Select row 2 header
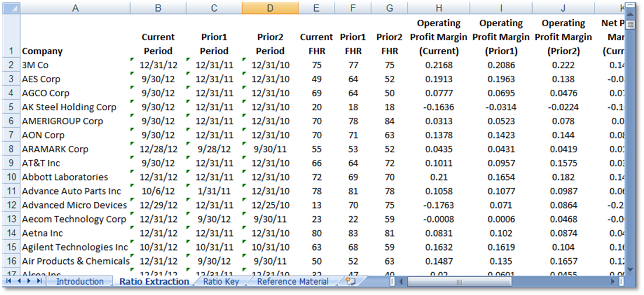The image size is (644, 295). click(11, 65)
